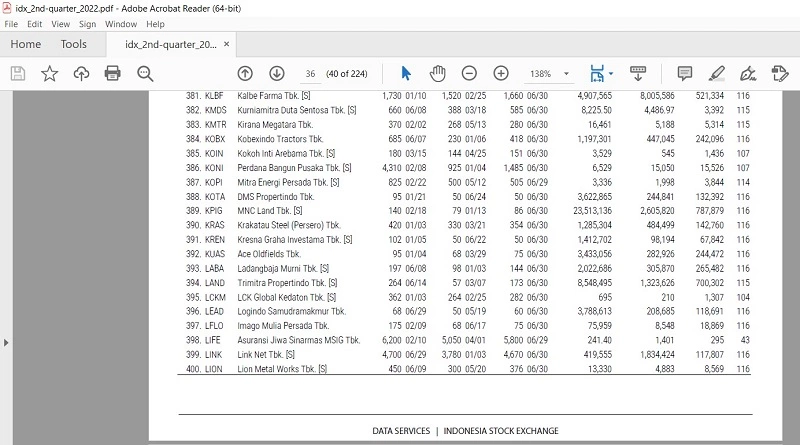This screenshot has width=800, height=445.
Task: Open the Edit menu
Action: 35,24
